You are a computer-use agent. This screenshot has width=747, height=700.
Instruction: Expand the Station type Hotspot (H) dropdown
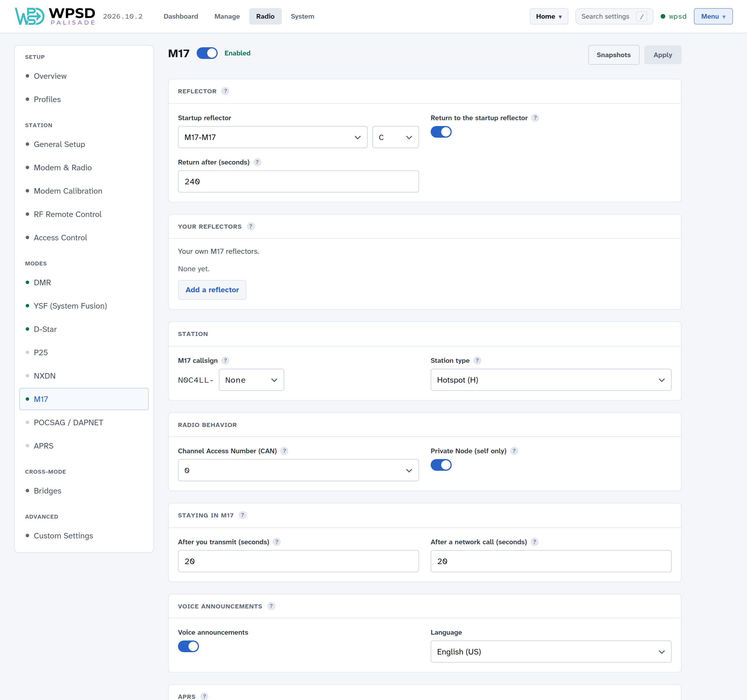551,380
